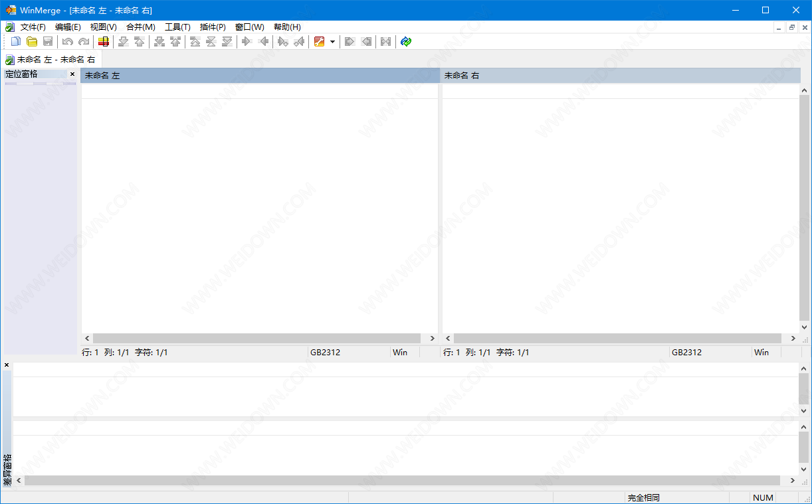Click the 完全相同 status bar text
This screenshot has height=504, width=812.
click(643, 497)
